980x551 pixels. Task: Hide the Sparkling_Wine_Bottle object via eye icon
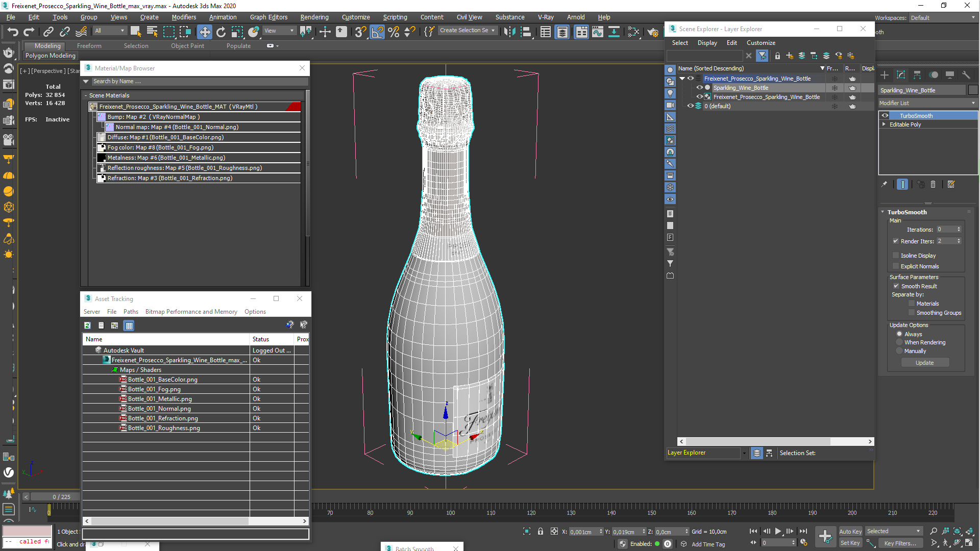click(699, 88)
